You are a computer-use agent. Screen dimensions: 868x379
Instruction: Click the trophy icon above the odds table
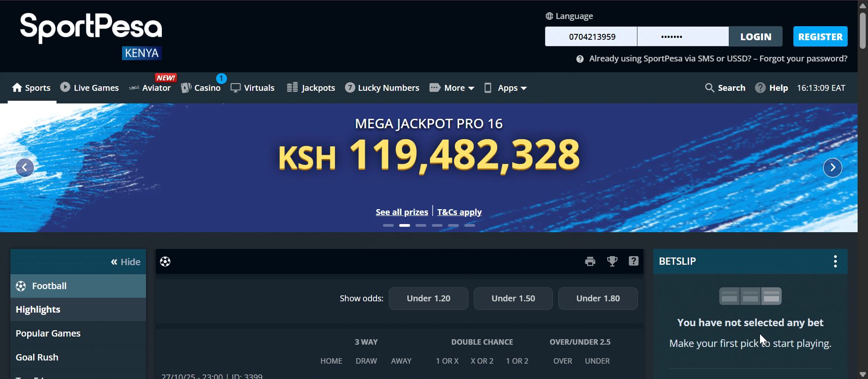612,261
